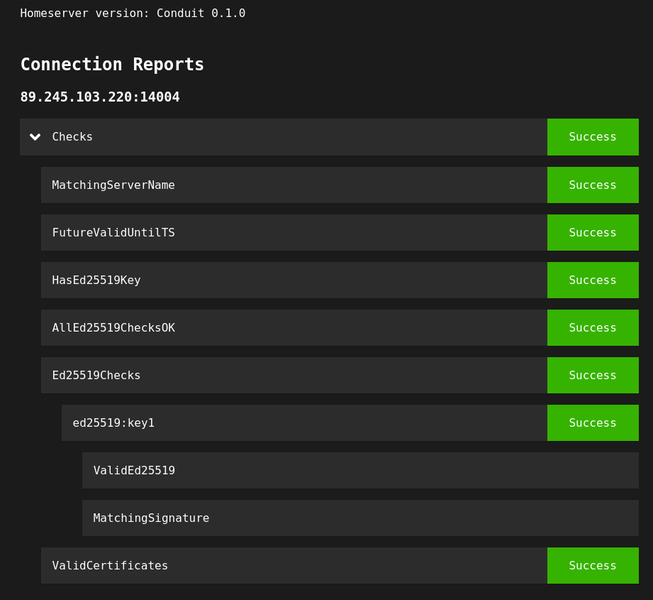The image size is (653, 600).
Task: Expand the ed25519:key1 entry
Action: [113, 423]
